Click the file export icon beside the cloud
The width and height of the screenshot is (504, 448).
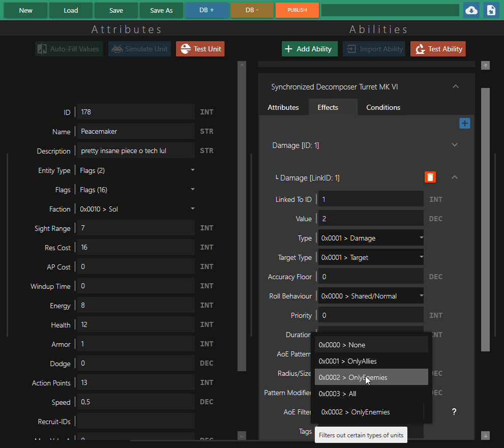[491, 10]
